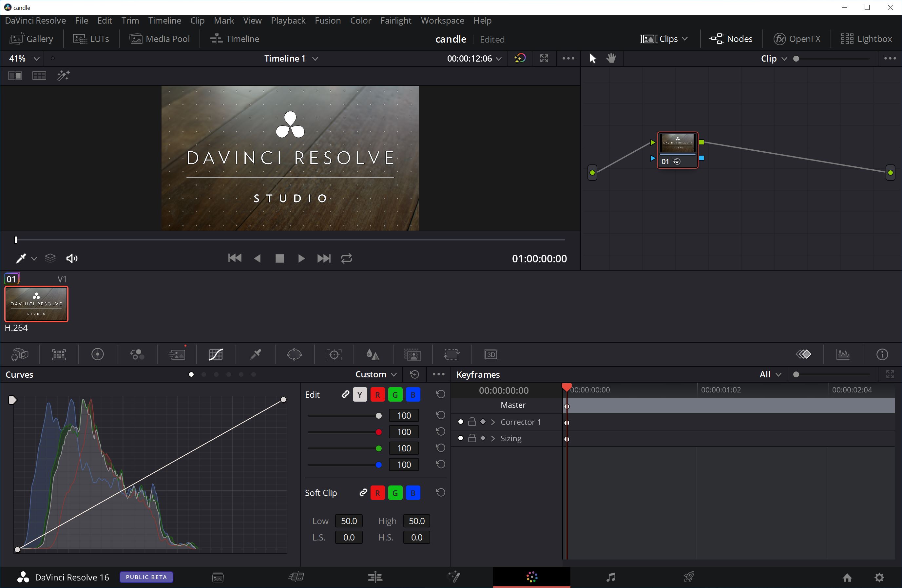Open the Workspace menu
Viewport: 902px width, 588px height.
point(442,20)
